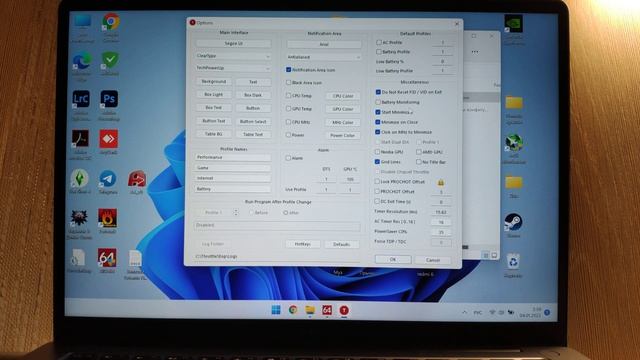
Task: Click the PowerSaver C0% value field
Action: 441,232
